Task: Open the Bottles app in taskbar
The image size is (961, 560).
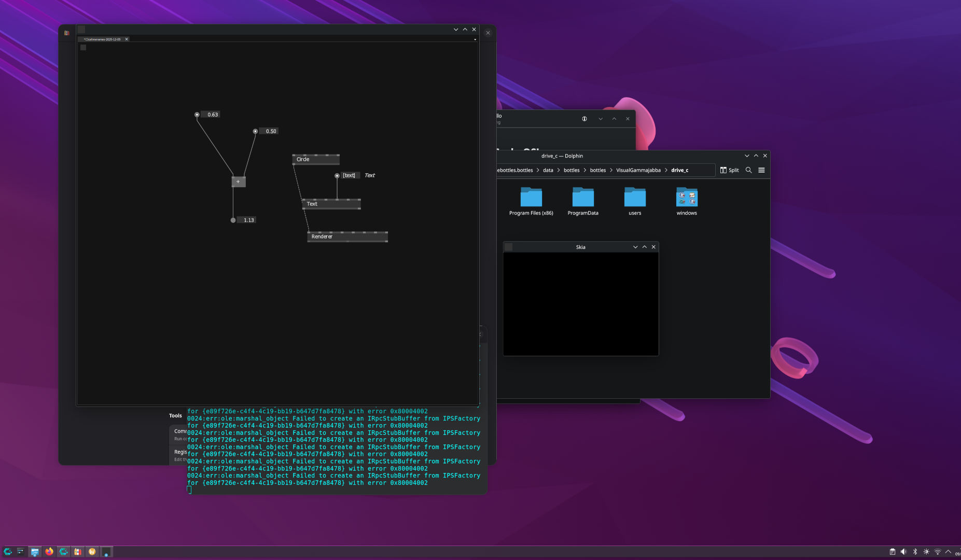Action: click(78, 552)
